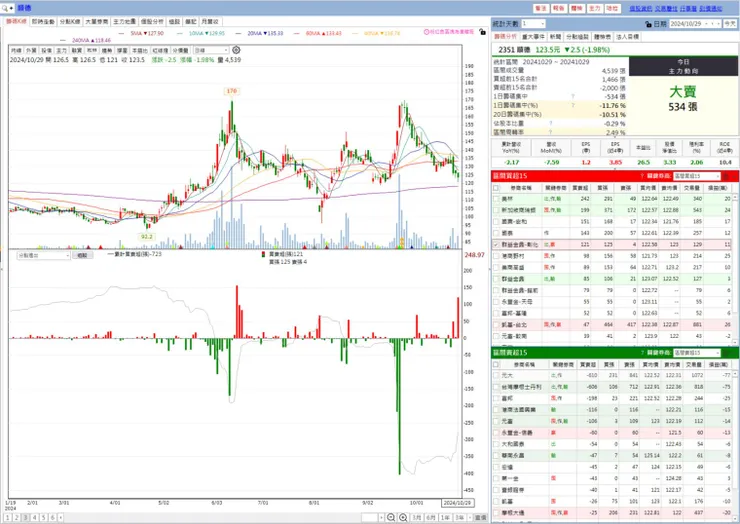Click the gray button beside the indicator dropdown

coord(82,255)
